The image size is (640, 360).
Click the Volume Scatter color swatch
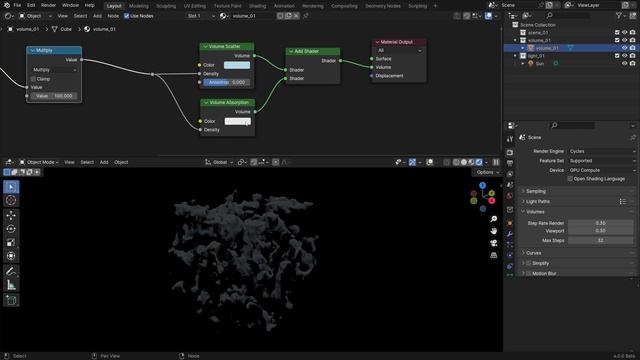click(x=237, y=65)
